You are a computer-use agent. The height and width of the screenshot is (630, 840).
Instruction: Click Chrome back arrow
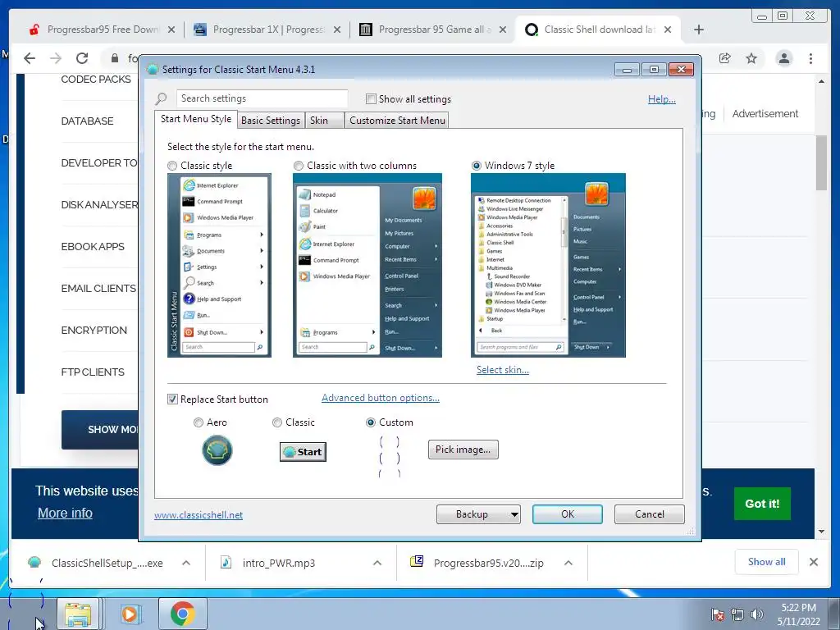(30, 58)
